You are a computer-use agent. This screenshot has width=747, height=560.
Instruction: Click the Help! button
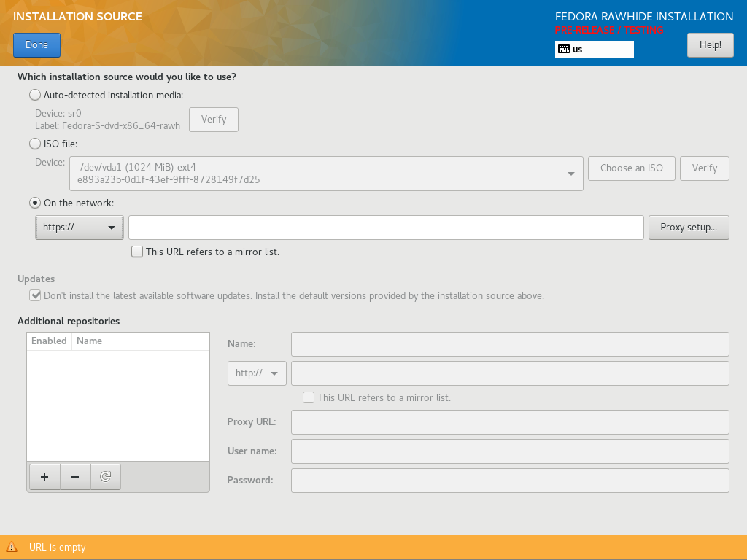tap(710, 44)
